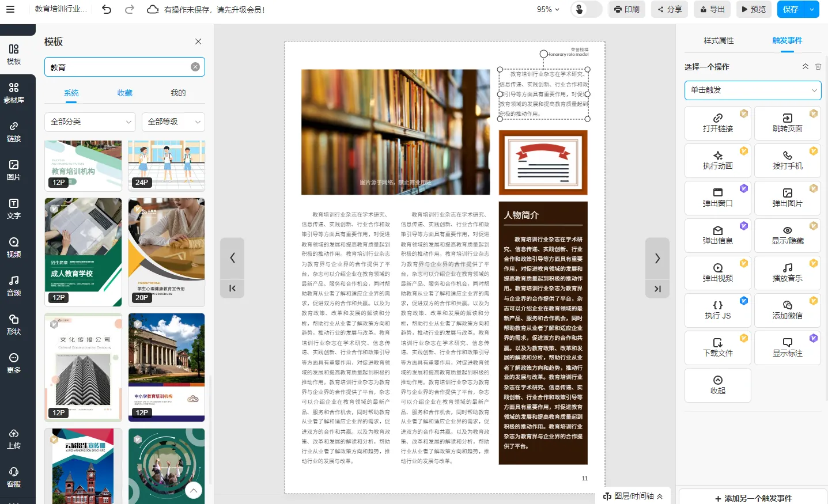Select the 弹出信息 action
Viewport: 828px width, 504px height.
[x=718, y=236]
